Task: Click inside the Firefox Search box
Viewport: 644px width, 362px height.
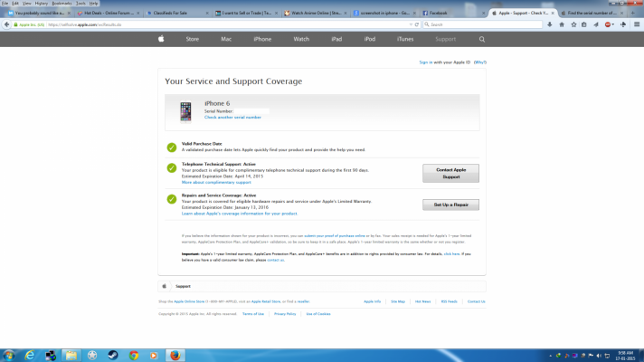Action: coord(483,24)
